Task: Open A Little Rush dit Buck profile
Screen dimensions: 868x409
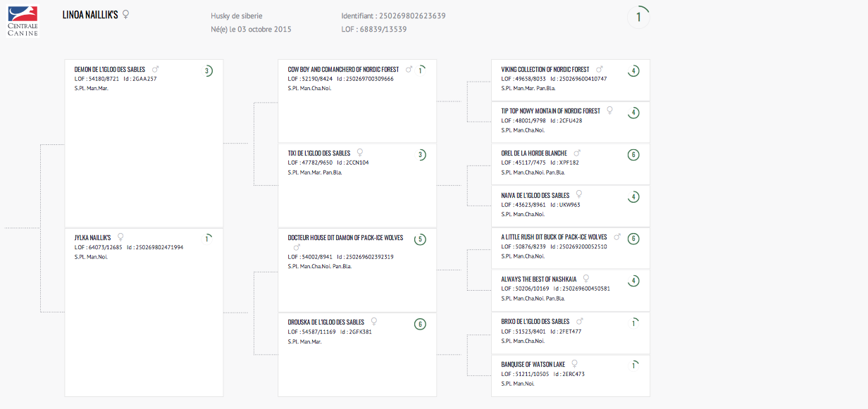Action: [554, 237]
